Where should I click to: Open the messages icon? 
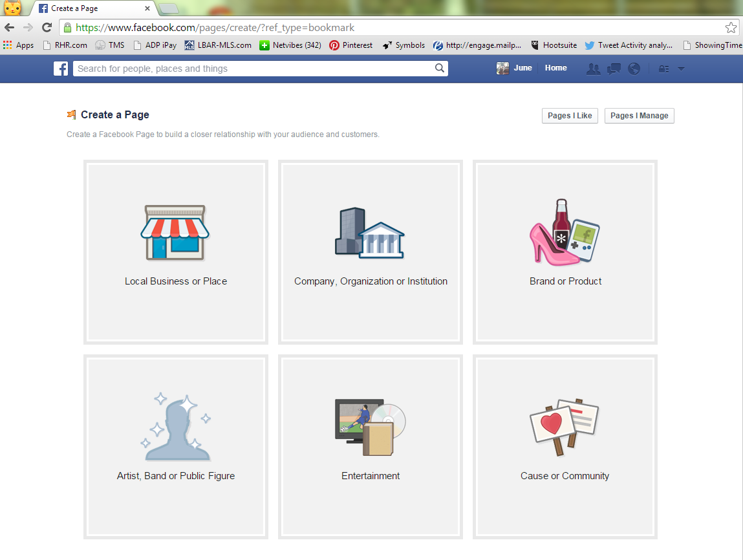[614, 69]
